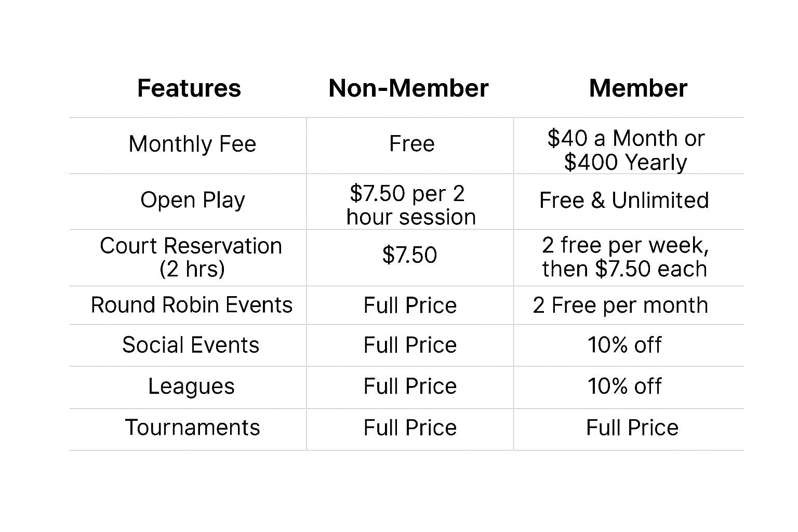The width and height of the screenshot is (798, 532).
Task: Click the Open Play row label
Action: 192,200
